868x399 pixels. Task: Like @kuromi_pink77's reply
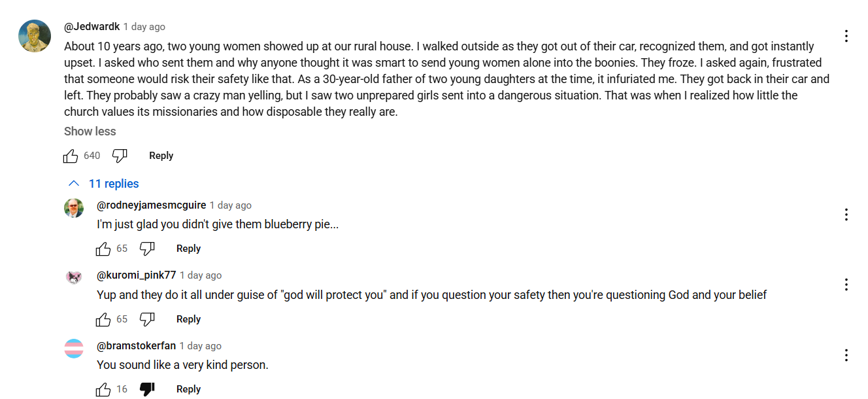[103, 319]
